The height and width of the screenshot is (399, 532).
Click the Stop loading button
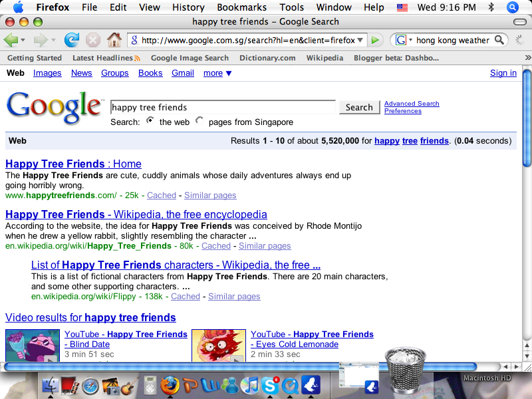[92, 40]
